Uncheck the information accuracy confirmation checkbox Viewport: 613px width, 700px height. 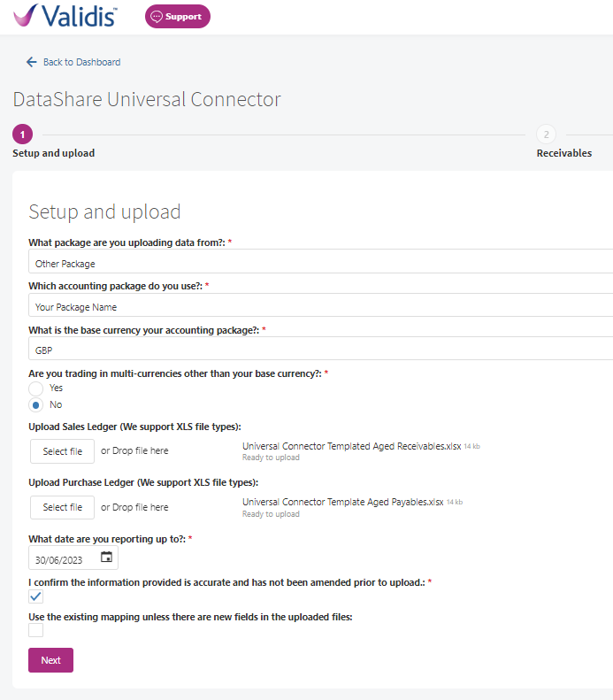tap(35, 596)
